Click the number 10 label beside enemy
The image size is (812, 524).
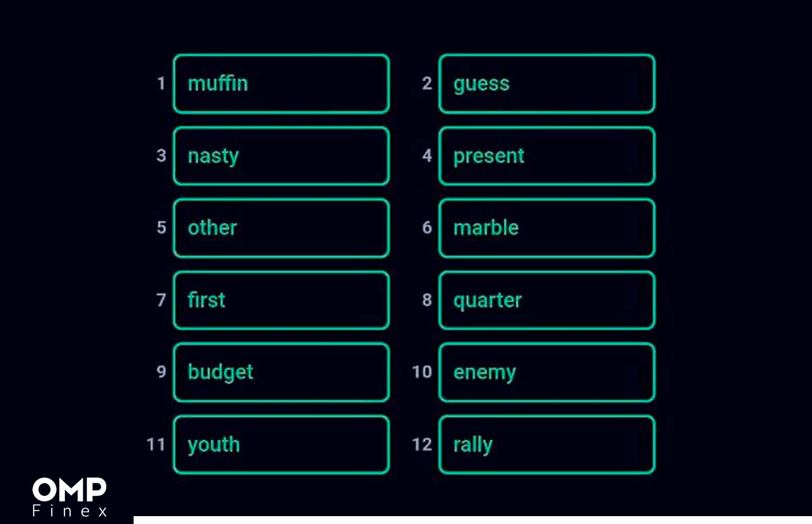click(x=422, y=372)
